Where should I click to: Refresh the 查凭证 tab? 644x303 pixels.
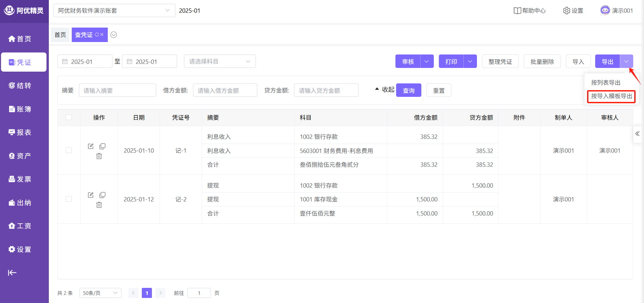click(x=97, y=35)
